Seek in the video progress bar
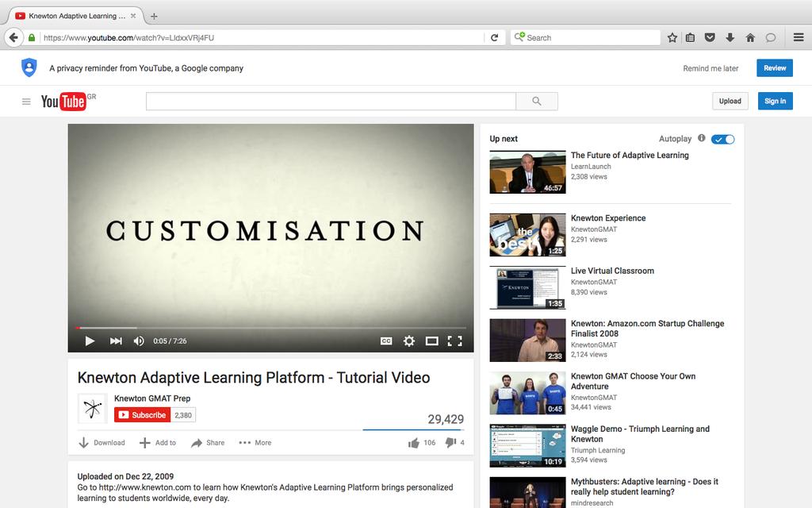 (x=271, y=328)
